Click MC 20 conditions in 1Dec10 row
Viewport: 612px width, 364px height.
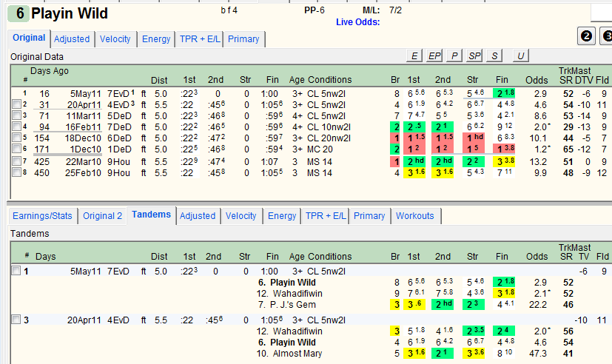pyautogui.click(x=320, y=149)
